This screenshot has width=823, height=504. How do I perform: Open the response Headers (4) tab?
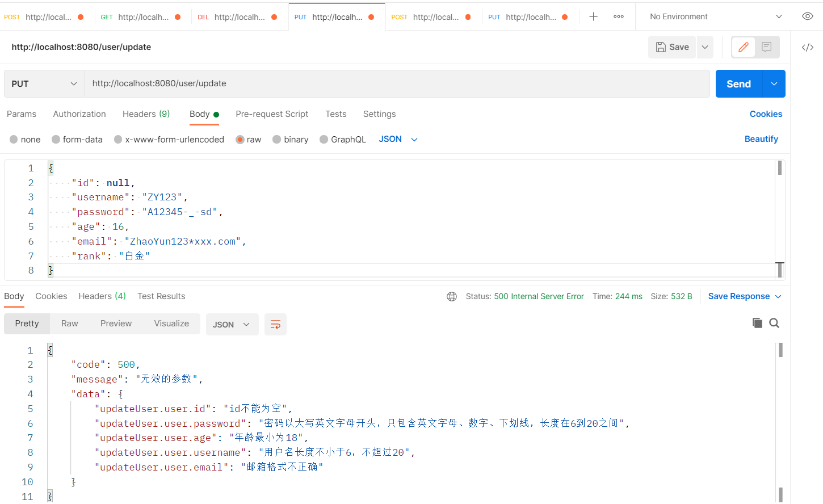point(102,296)
